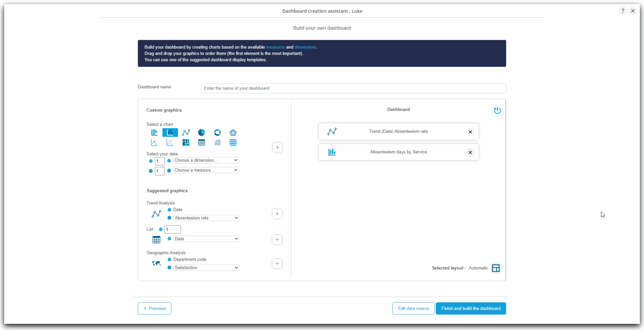The image size is (644, 330).
Task: Click the Trend Analysis line chart icon
Action: 156,214
